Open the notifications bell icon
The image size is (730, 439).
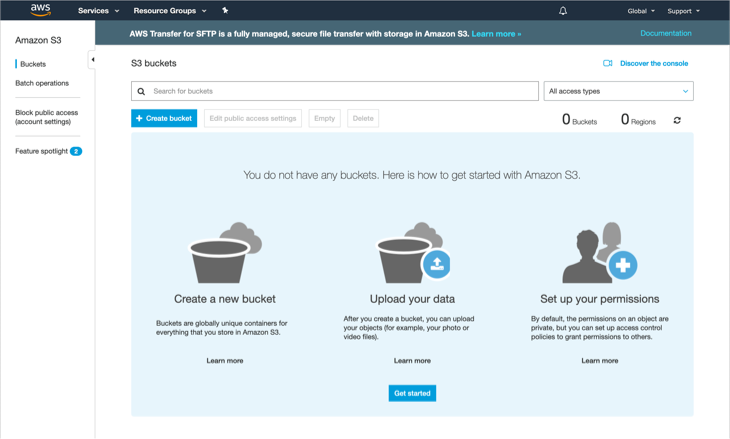[563, 11]
